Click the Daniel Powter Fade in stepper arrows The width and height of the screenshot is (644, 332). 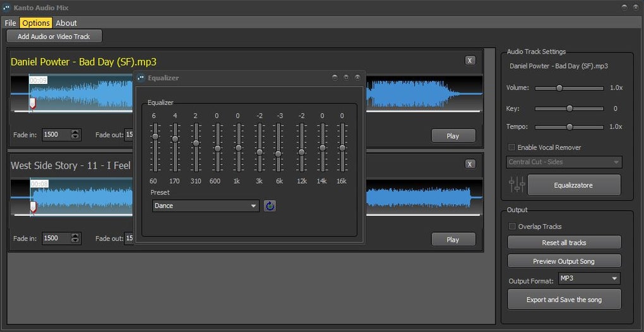pos(75,134)
